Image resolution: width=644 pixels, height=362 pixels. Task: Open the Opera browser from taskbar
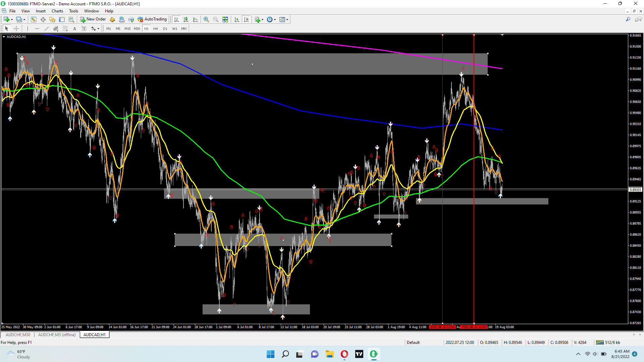(x=344, y=354)
